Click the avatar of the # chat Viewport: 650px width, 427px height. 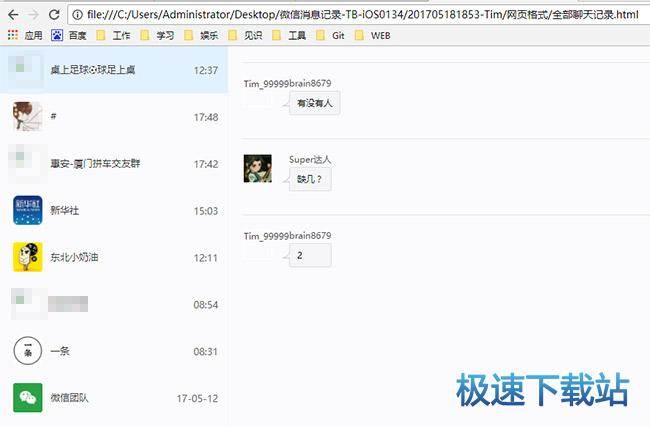28,116
